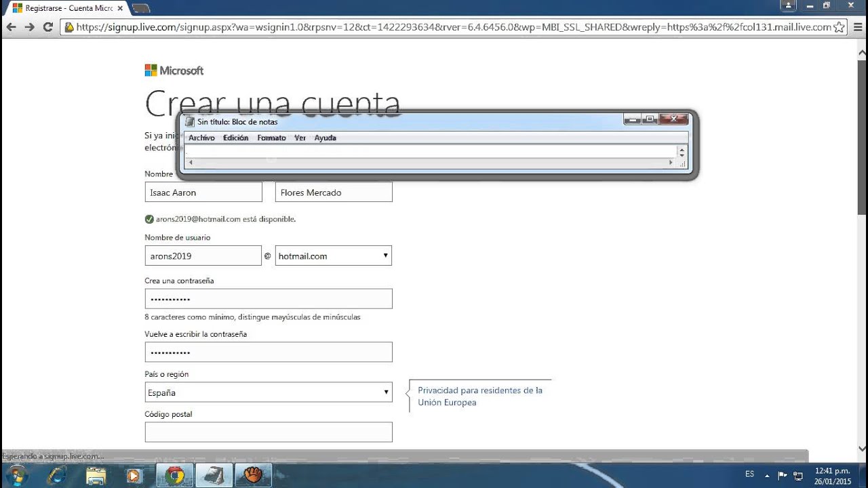Open the Action Center flag icon
The width and height of the screenshot is (868, 488).
(x=782, y=475)
